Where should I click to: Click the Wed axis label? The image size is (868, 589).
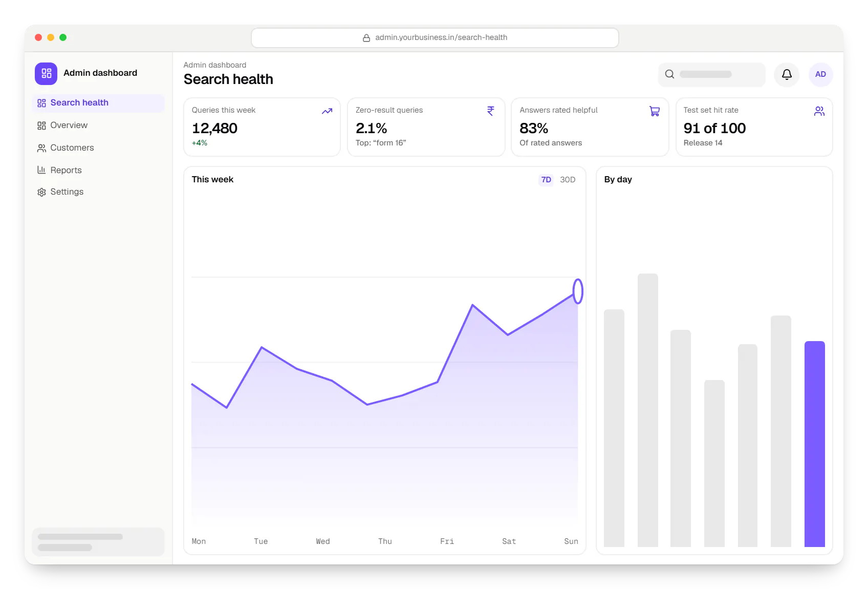pos(323,541)
